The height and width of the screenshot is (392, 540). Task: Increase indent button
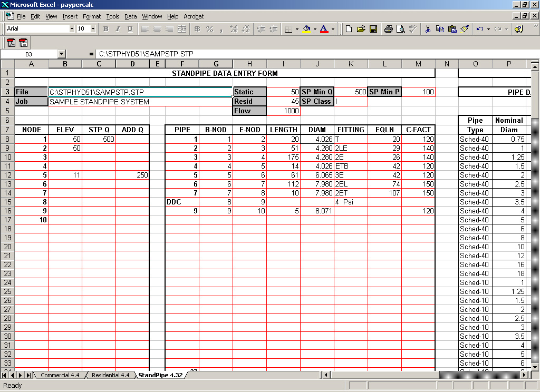[274, 29]
